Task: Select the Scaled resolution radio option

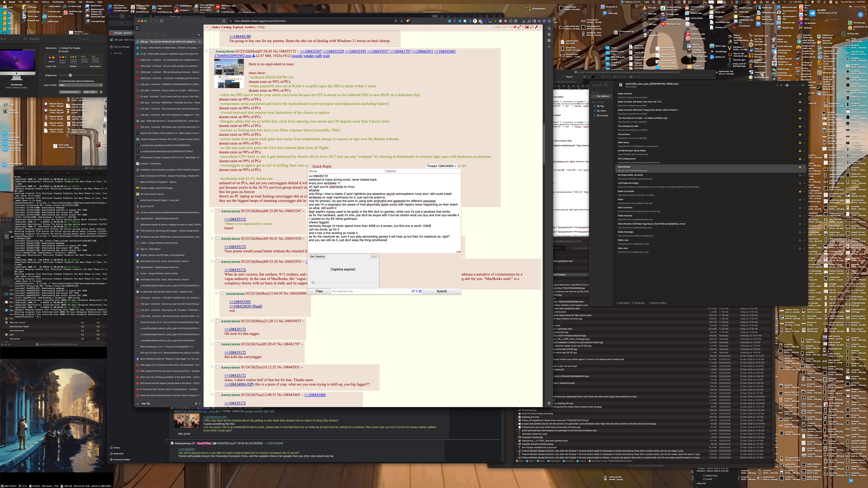Action: click(60, 52)
